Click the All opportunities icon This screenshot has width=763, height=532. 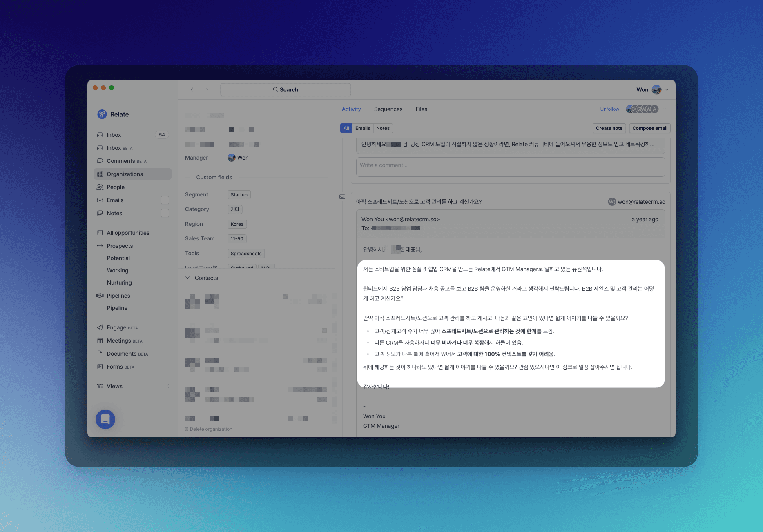(100, 233)
